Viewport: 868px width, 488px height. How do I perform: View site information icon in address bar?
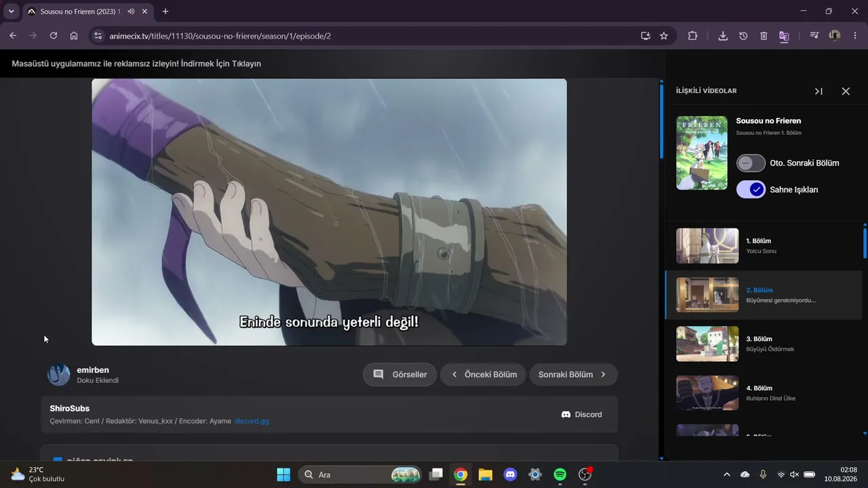(x=98, y=36)
